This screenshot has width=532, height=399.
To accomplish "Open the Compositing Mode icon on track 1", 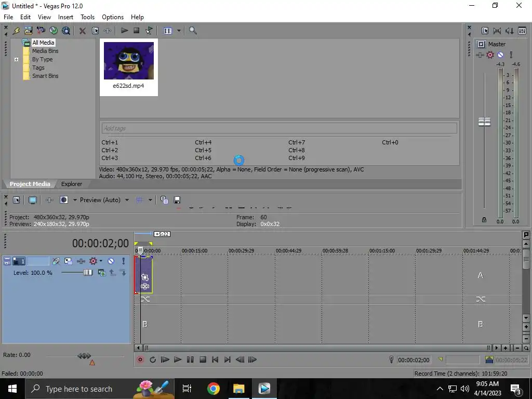I will click(x=102, y=272).
